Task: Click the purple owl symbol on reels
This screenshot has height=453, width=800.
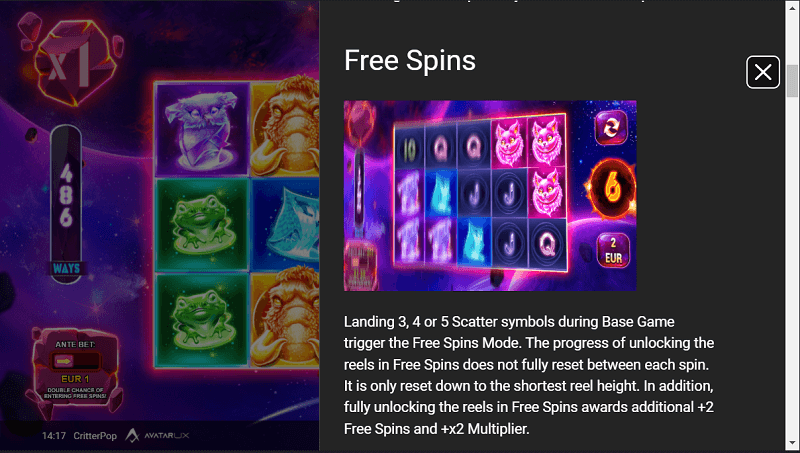Action: (202, 130)
